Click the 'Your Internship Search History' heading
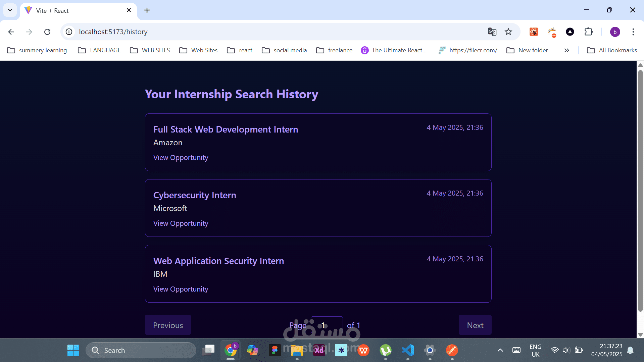Image resolution: width=644 pixels, height=362 pixels. [232, 94]
